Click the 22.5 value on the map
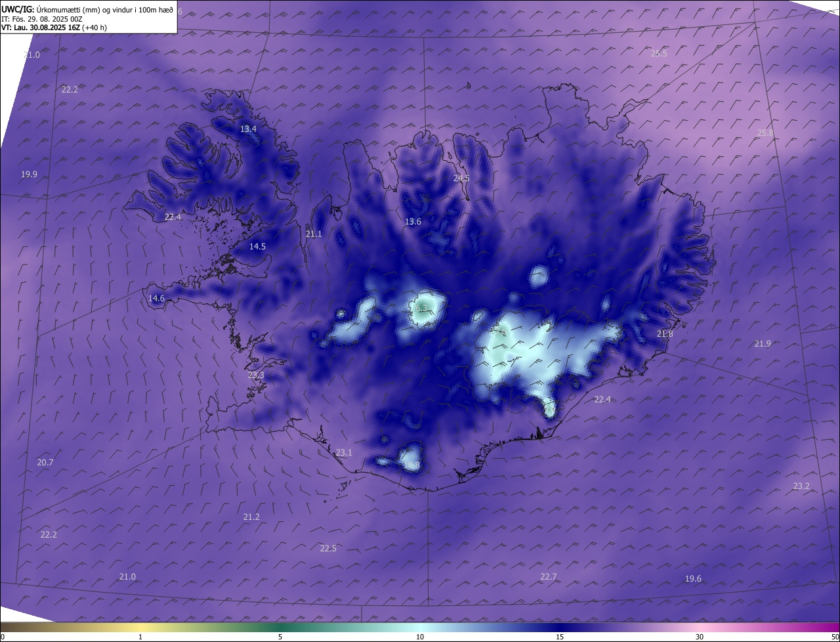The width and height of the screenshot is (840, 642). 328,549
